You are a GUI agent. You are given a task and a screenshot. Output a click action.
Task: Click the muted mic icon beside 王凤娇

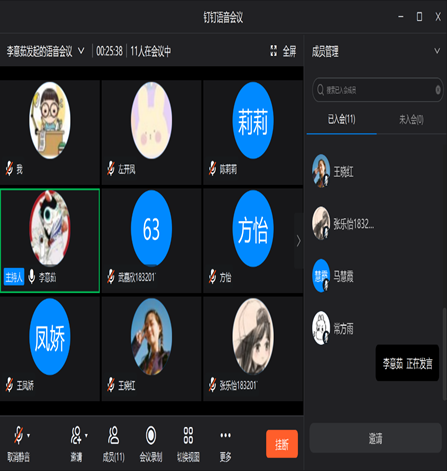click(x=9, y=385)
